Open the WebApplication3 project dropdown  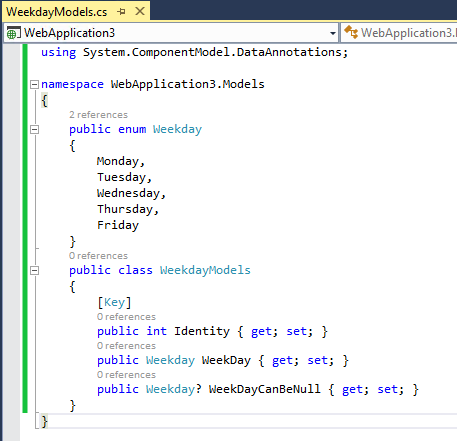tap(332, 33)
